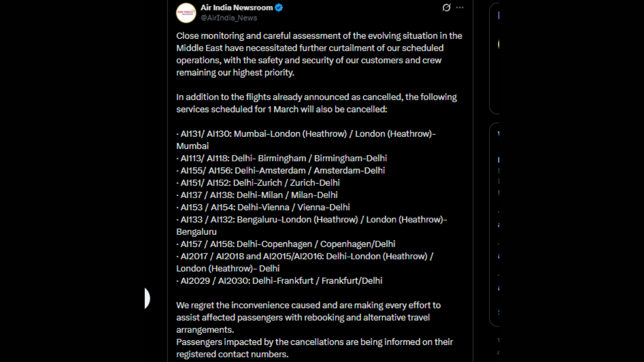The image size is (644, 362).
Task: Open the @AirIndia_News handle link
Action: tap(229, 18)
